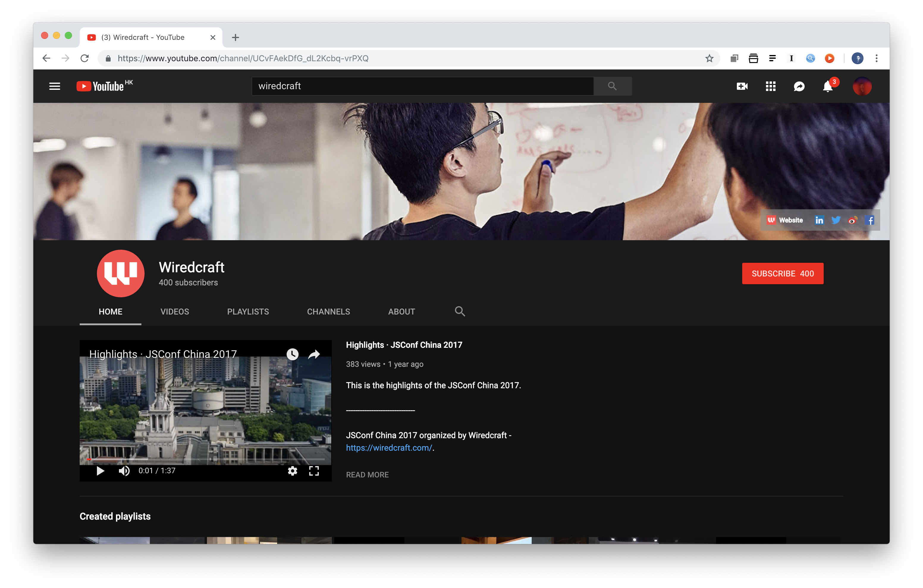Click the orange play extension icon
Viewport: 923px width, 588px height.
(x=829, y=58)
